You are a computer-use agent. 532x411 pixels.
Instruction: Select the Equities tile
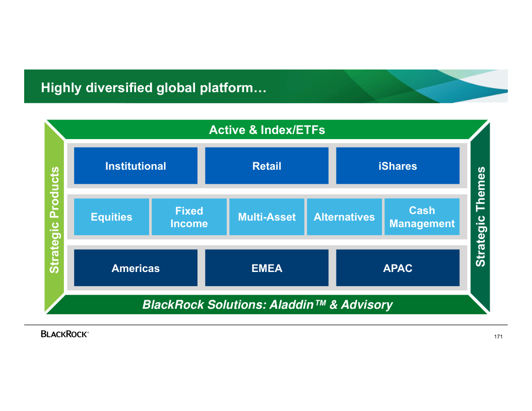(x=111, y=217)
